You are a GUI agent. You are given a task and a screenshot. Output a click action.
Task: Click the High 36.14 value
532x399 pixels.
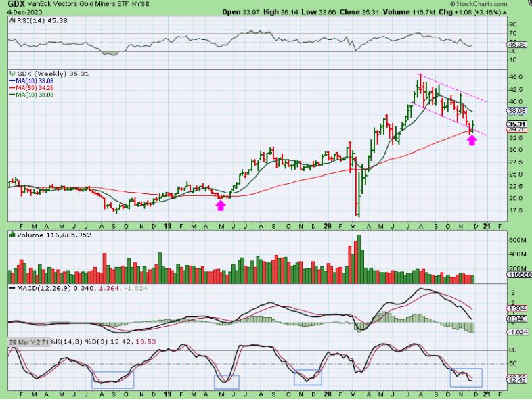[x=281, y=12]
